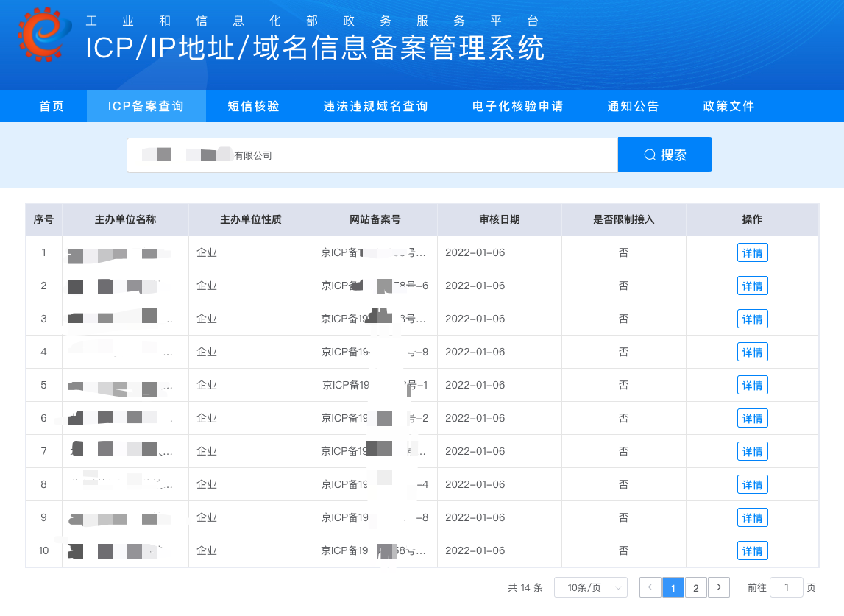The width and height of the screenshot is (844, 616).
Task: View 详情 for the first result row
Action: click(752, 252)
